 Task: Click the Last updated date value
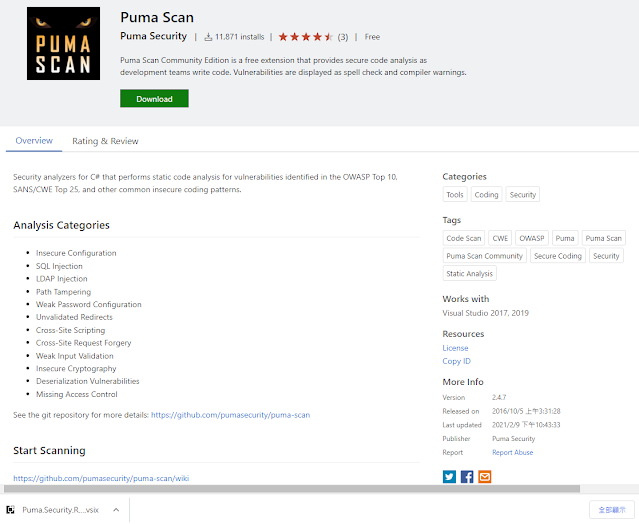click(526, 425)
